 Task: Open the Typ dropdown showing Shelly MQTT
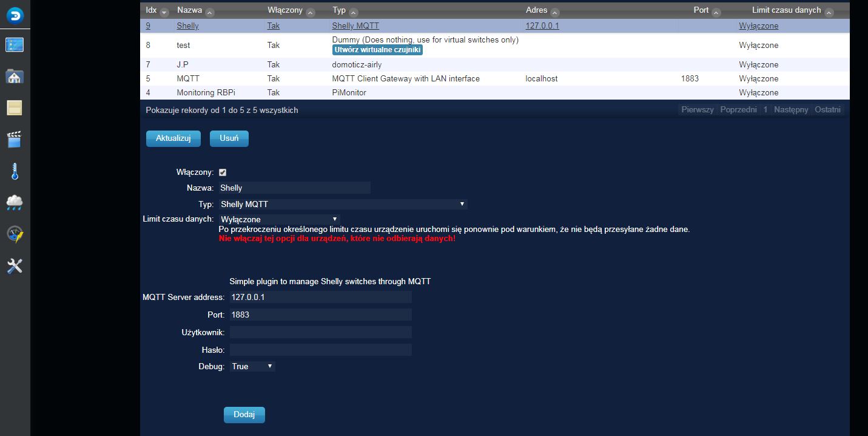tap(343, 204)
